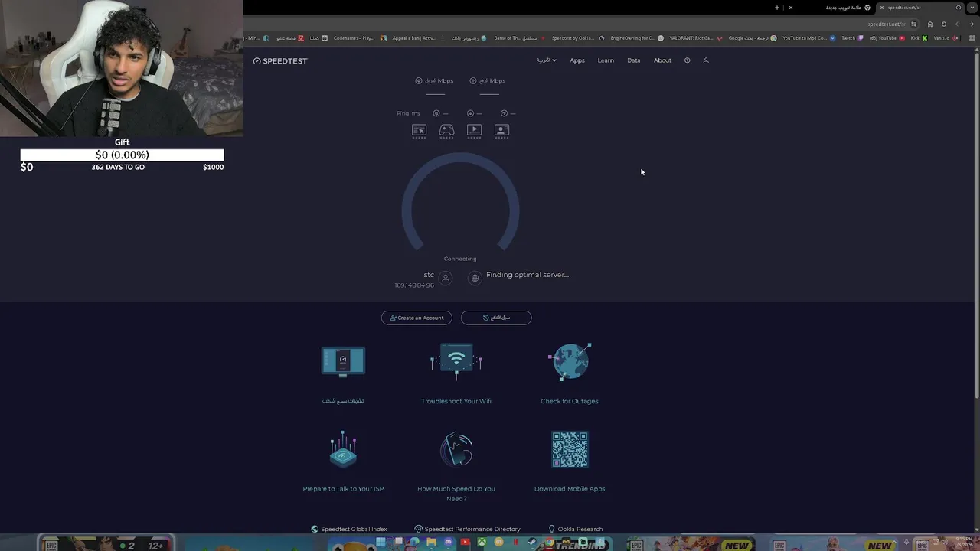Image resolution: width=980 pixels, height=551 pixels.
Task: Open How Much Speed Do You Need
Action: click(456, 494)
